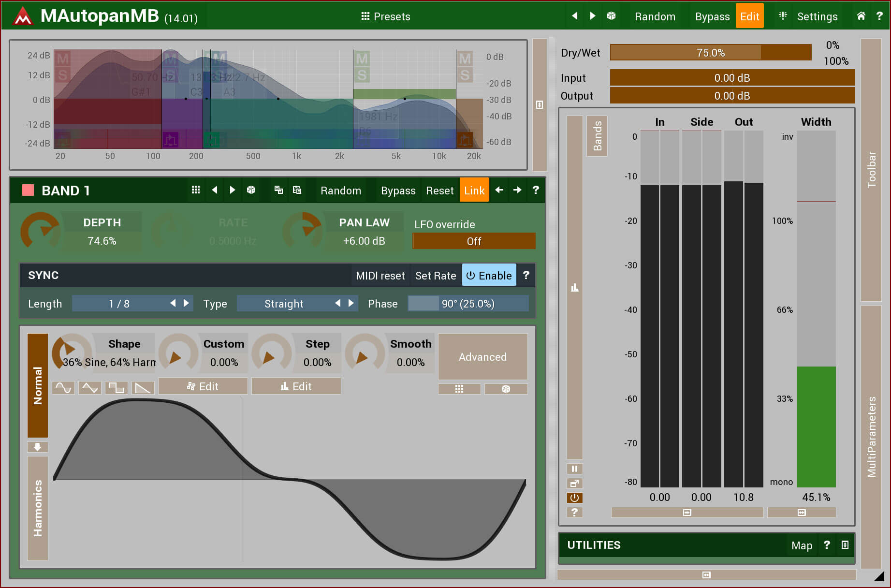The width and height of the screenshot is (891, 588).
Task: Open meters help question mark
Action: (574, 512)
